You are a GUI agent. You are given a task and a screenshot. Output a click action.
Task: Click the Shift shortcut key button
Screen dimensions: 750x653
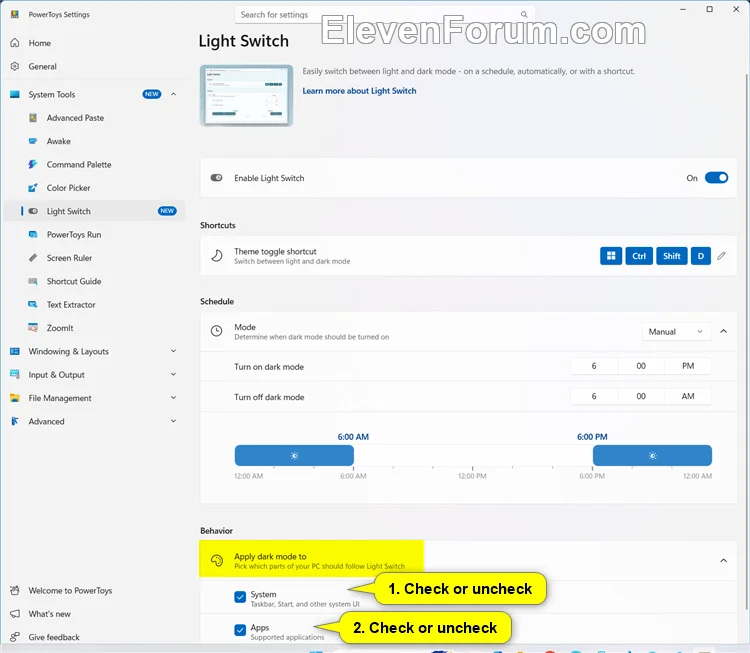pyautogui.click(x=672, y=256)
